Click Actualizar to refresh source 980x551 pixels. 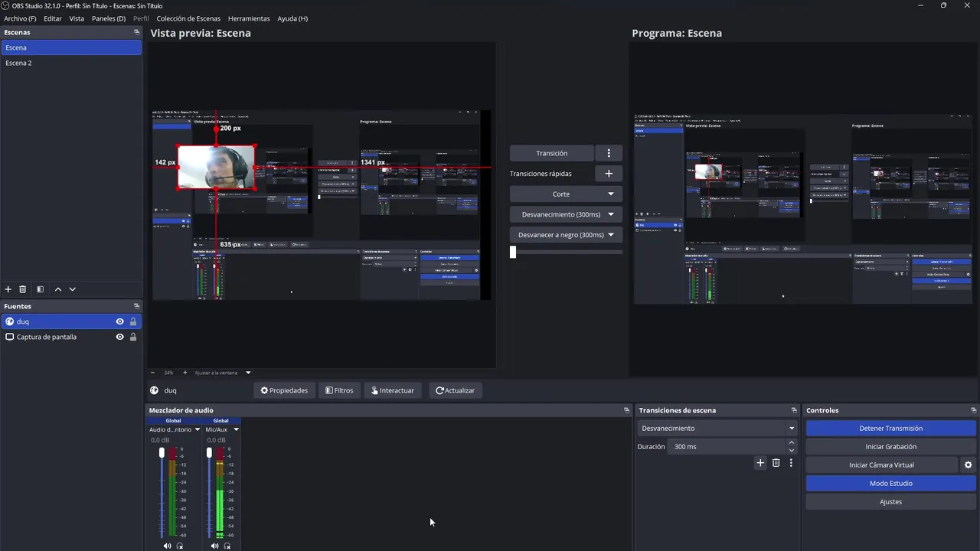[456, 390]
